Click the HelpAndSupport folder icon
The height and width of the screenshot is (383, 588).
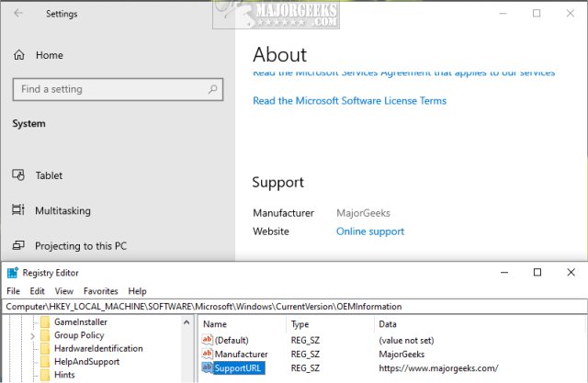pyautogui.click(x=45, y=362)
